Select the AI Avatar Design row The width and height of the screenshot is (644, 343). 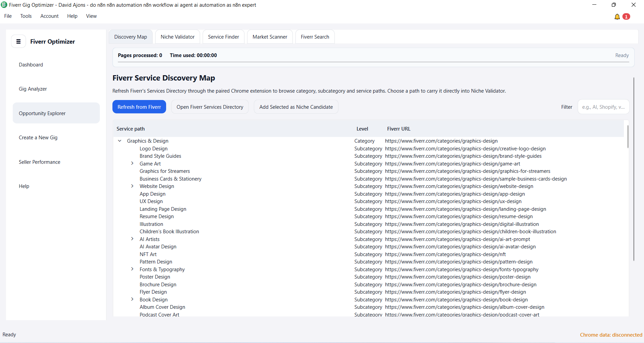[368, 247]
